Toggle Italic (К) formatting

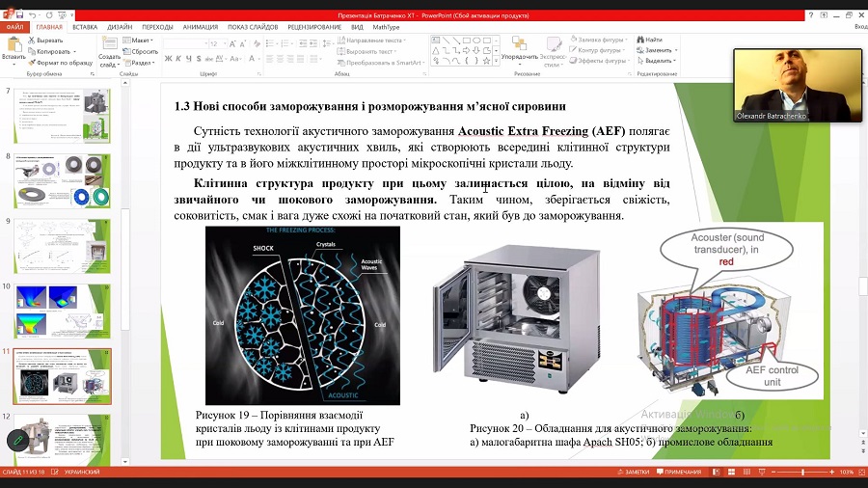pos(178,58)
